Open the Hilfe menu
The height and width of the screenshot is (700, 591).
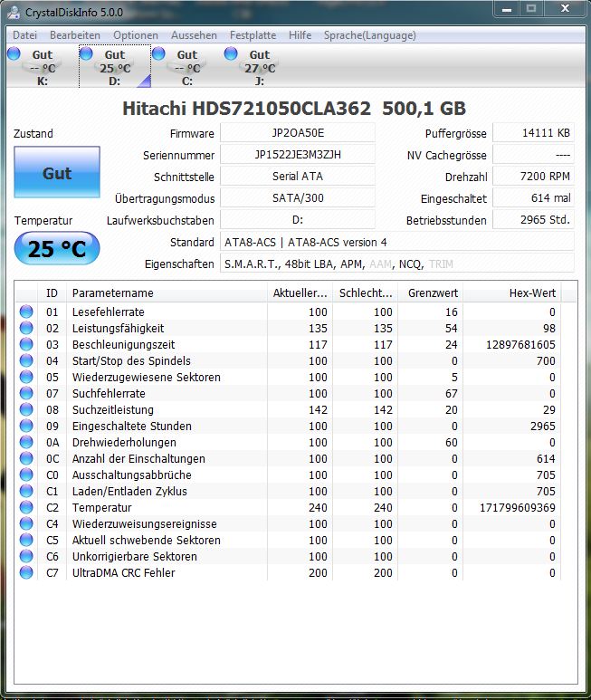tap(300, 35)
